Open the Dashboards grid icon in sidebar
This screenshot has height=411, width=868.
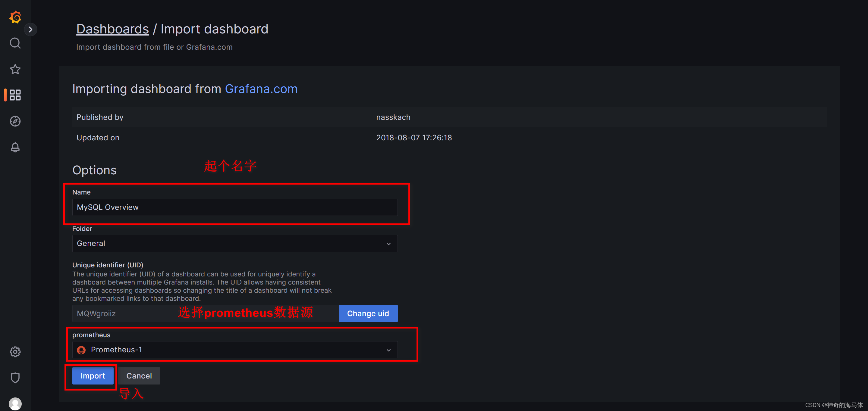click(15, 95)
